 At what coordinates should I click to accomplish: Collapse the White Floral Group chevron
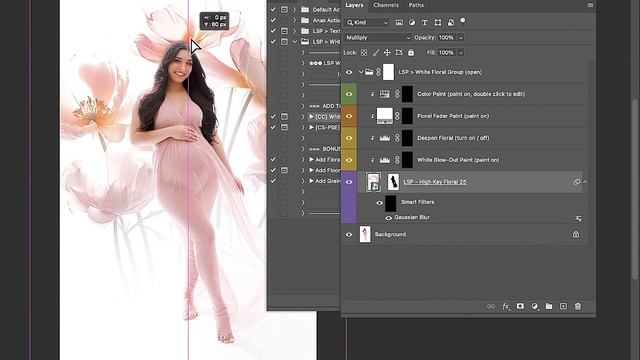[361, 72]
